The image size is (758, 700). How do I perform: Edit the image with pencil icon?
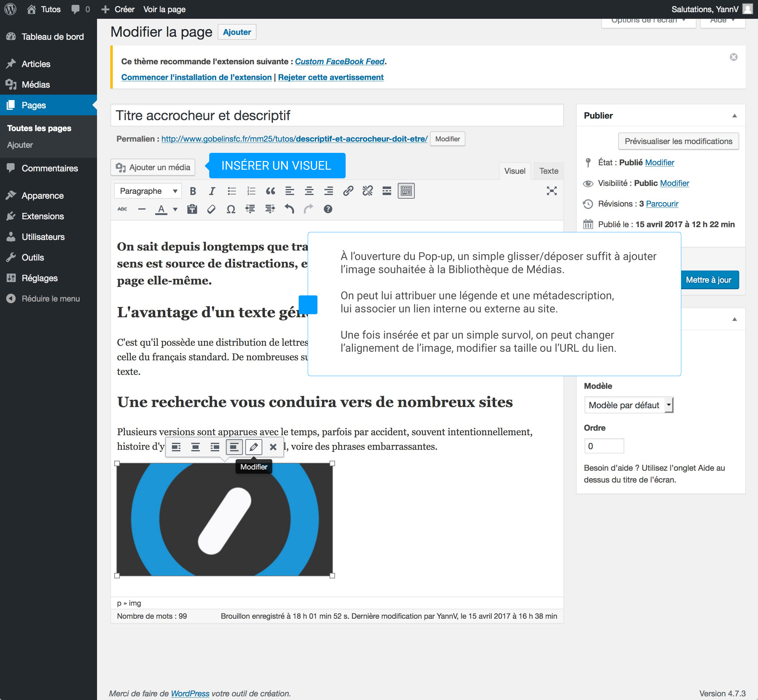point(254,447)
